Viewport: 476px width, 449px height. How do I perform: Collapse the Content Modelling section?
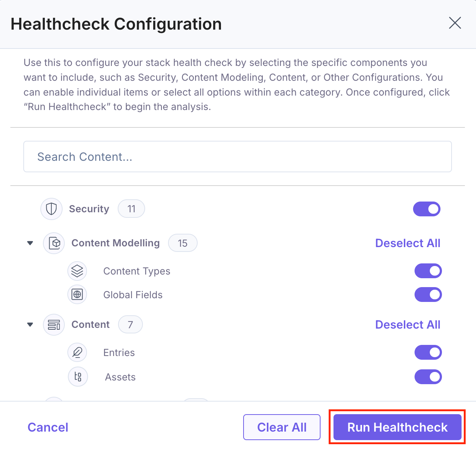click(x=30, y=243)
